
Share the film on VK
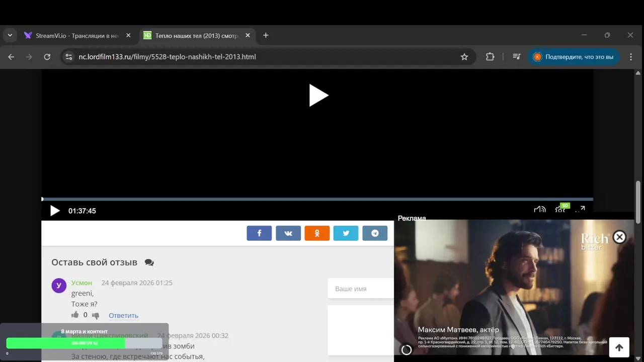(288, 233)
